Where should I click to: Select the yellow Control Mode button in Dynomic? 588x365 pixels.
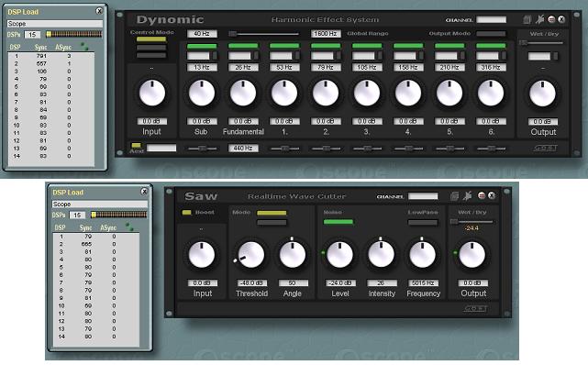pos(151,39)
